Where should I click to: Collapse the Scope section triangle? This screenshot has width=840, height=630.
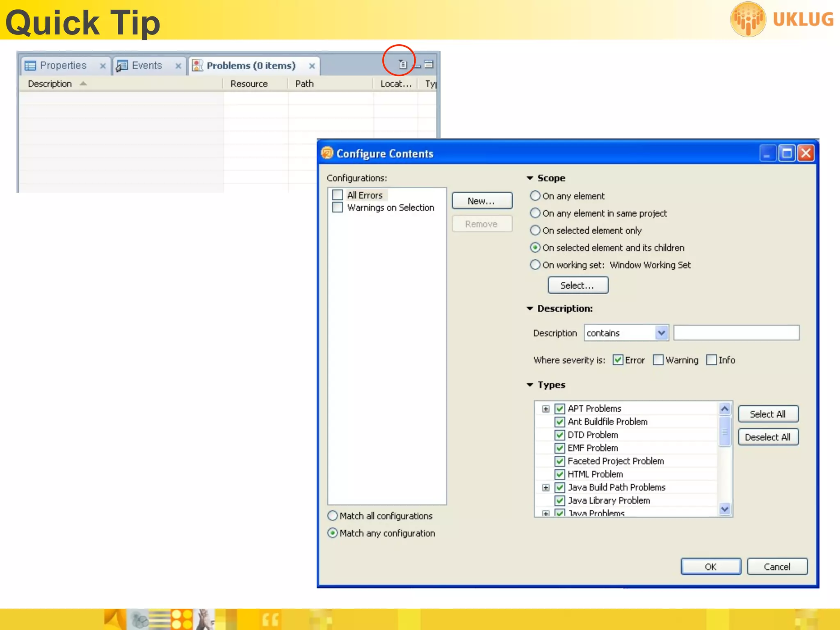tap(530, 178)
